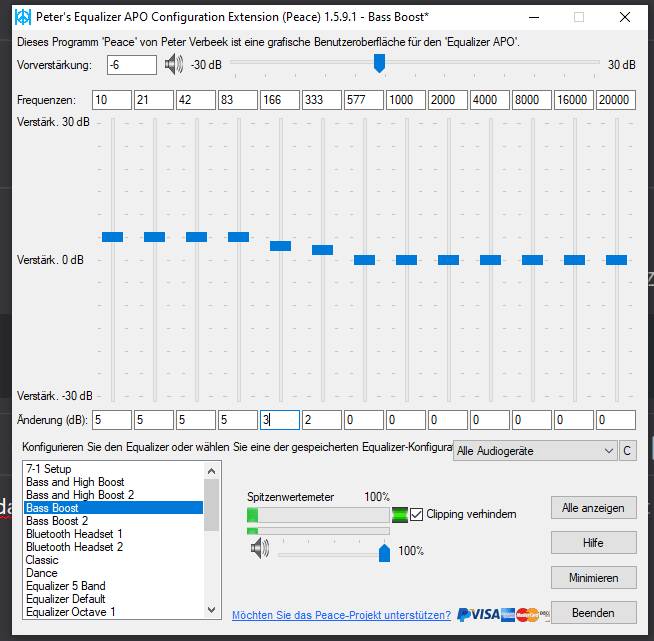The image size is (654, 641).
Task: Click the PayPal/VISA donation icons
Action: click(x=503, y=614)
